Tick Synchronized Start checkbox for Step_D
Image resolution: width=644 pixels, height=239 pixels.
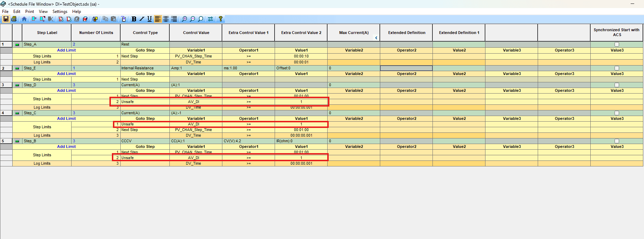617,85
